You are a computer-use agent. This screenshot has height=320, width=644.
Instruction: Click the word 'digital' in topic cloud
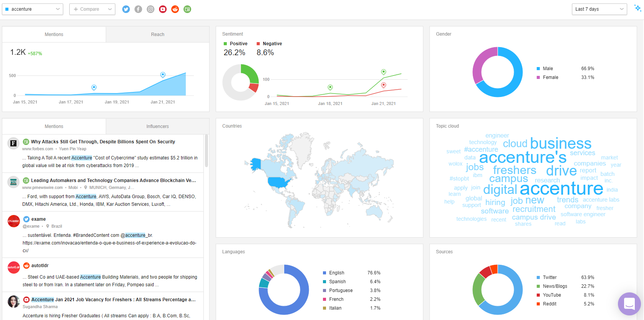click(x=500, y=189)
